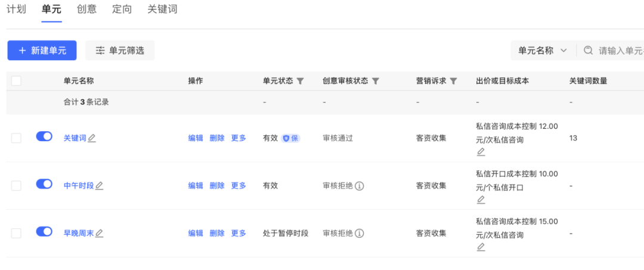Check the select-all header checkbox
Screen dimensions: 644x270
coord(16,81)
